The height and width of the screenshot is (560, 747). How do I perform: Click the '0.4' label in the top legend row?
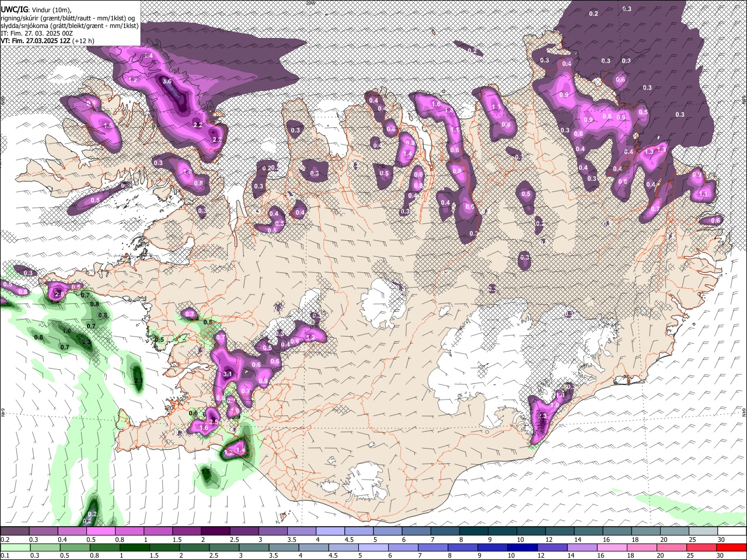point(63,540)
